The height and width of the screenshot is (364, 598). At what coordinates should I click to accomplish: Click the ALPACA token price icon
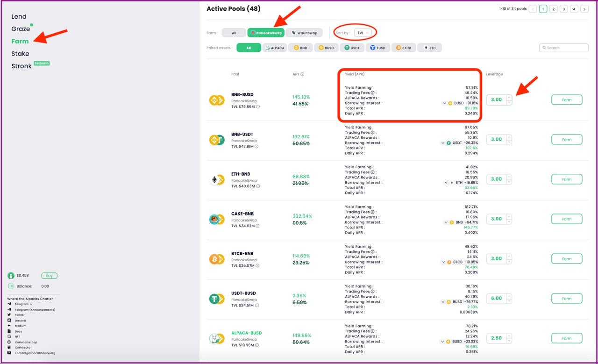(x=11, y=276)
